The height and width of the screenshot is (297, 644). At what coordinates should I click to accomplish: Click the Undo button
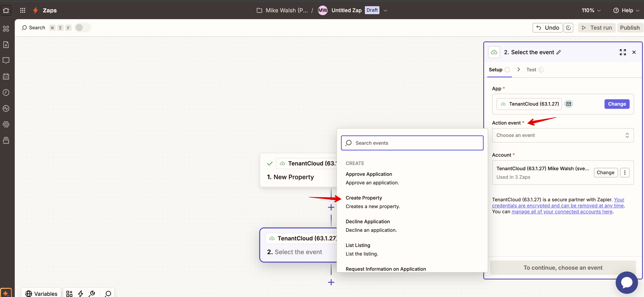547,28
